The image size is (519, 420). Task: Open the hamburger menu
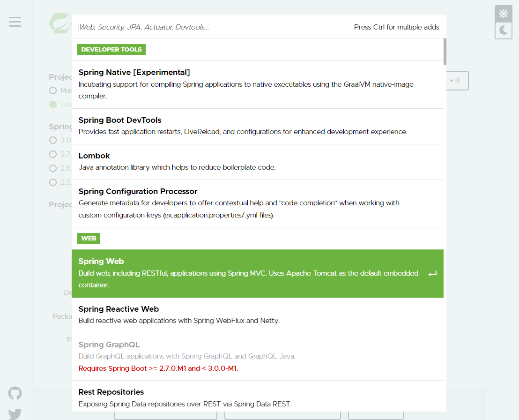[15, 22]
